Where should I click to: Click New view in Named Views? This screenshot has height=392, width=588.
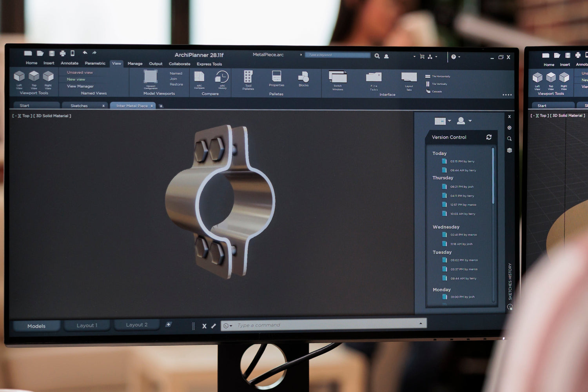click(76, 80)
